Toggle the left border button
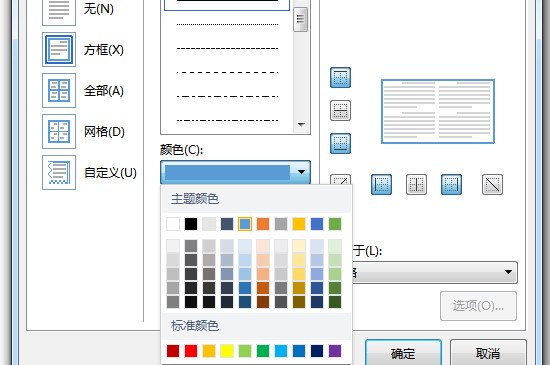Viewport: 550px width, 365px height. (x=381, y=184)
